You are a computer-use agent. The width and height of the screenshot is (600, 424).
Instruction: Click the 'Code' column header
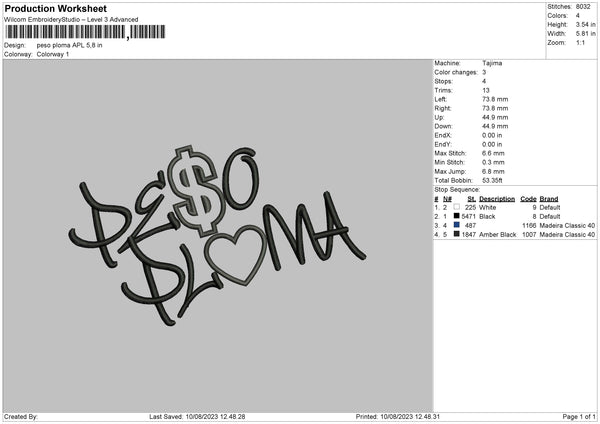(528, 199)
